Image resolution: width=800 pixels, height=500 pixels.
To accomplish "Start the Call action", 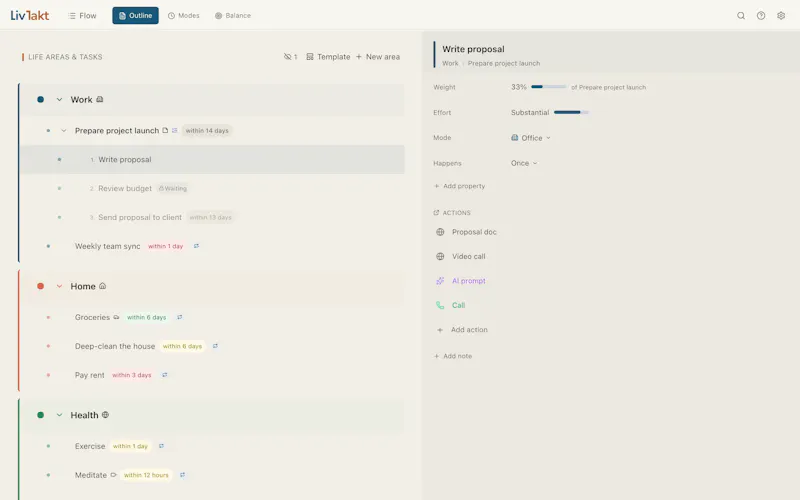I will click(451, 306).
